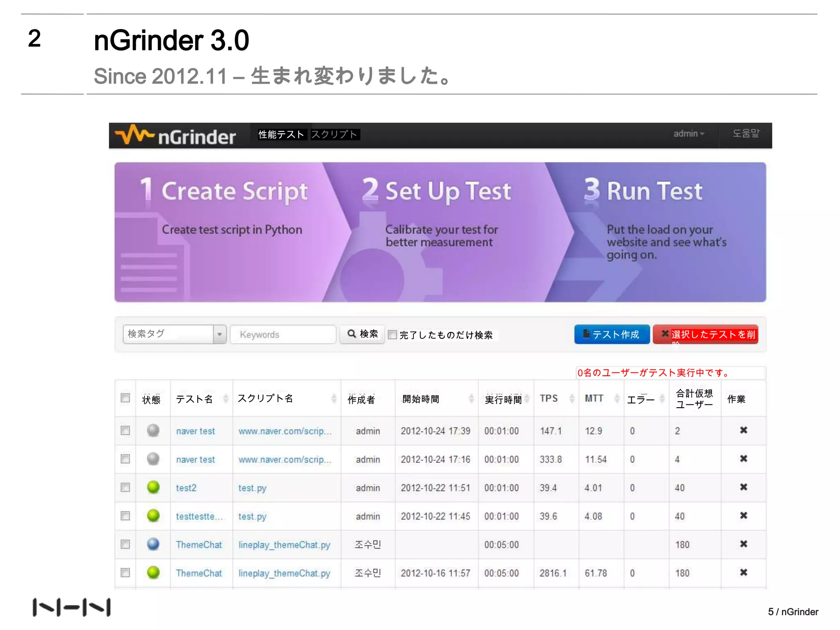Click into the Keywords search field
Viewport: 840px width, 630px height.
(283, 334)
